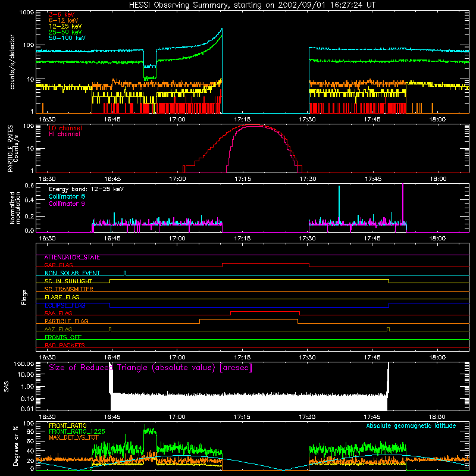Select the HI channel legend label
This screenshot has height=476, width=476.
(x=64, y=134)
